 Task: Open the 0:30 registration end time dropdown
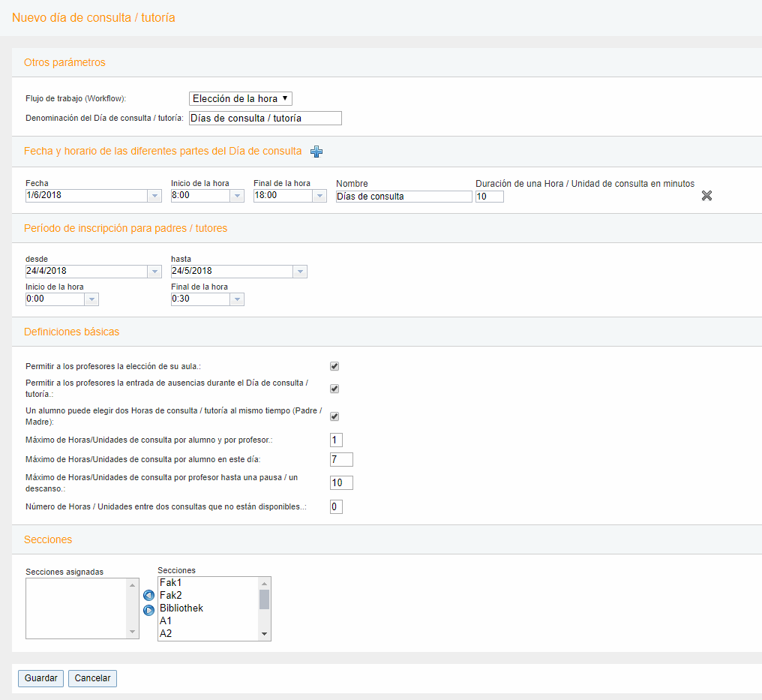237,299
